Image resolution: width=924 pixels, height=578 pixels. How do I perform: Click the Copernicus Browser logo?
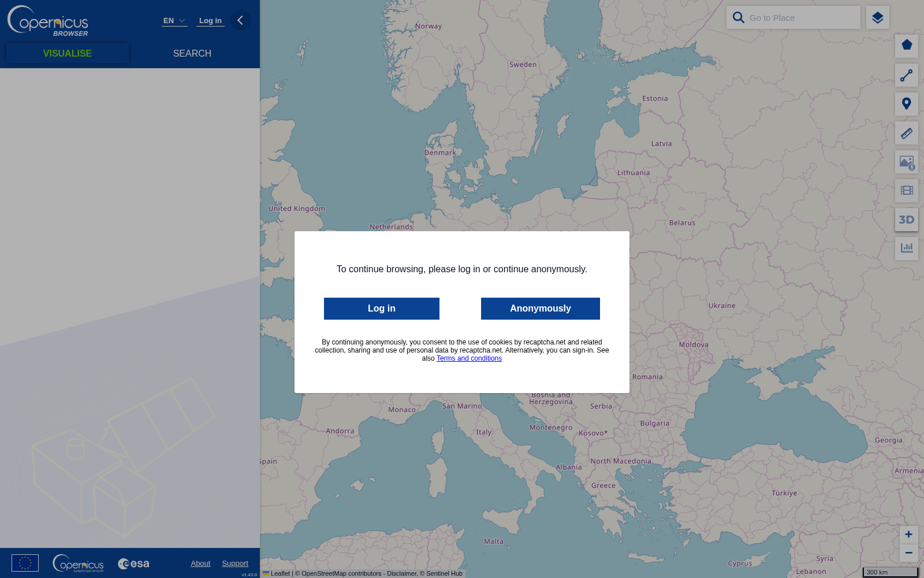click(x=48, y=21)
